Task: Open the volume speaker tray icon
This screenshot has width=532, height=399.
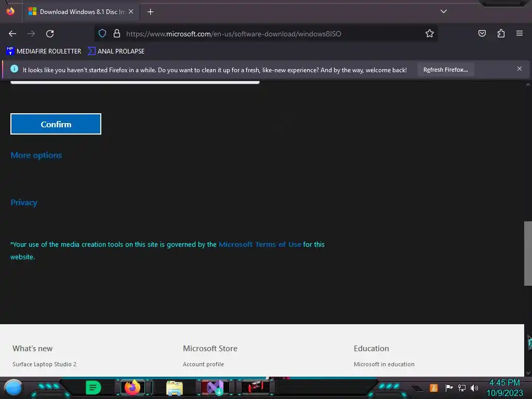Action: [474, 388]
